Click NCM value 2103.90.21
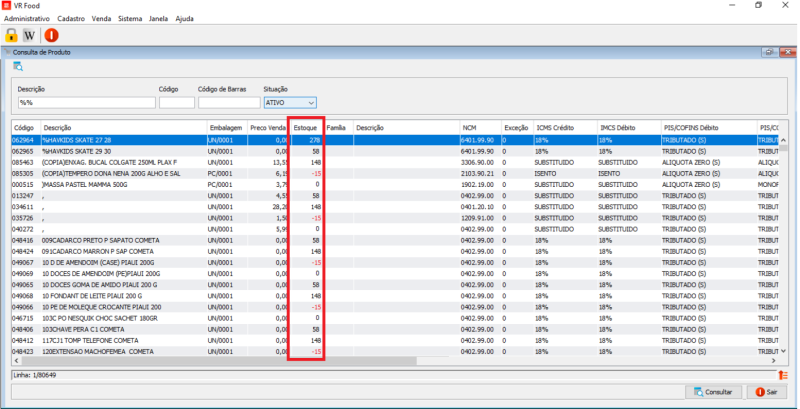The image size is (800, 409). (x=478, y=173)
